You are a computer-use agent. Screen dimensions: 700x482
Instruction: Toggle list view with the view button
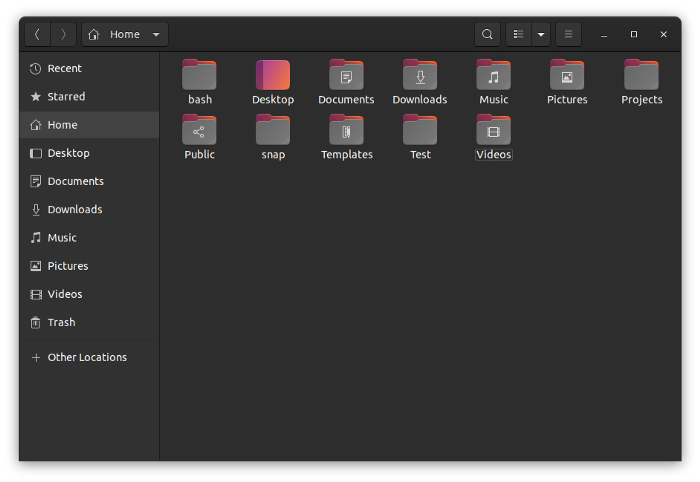(x=518, y=34)
